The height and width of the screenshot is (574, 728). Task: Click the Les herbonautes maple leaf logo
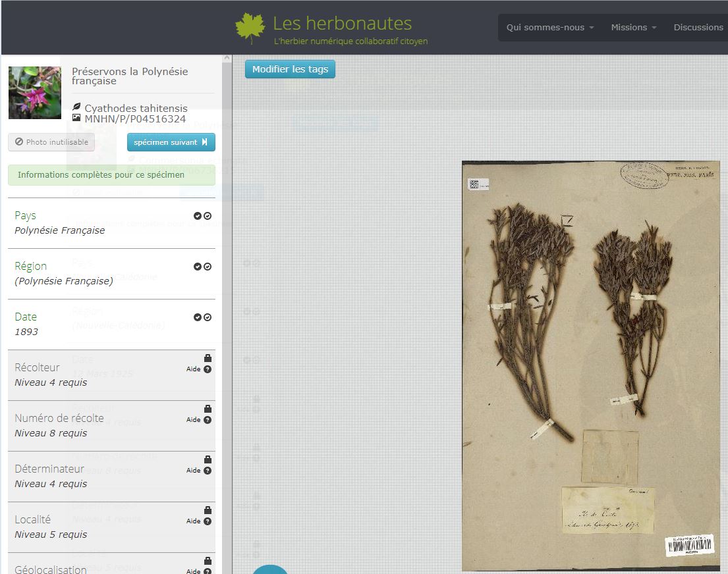tap(250, 28)
